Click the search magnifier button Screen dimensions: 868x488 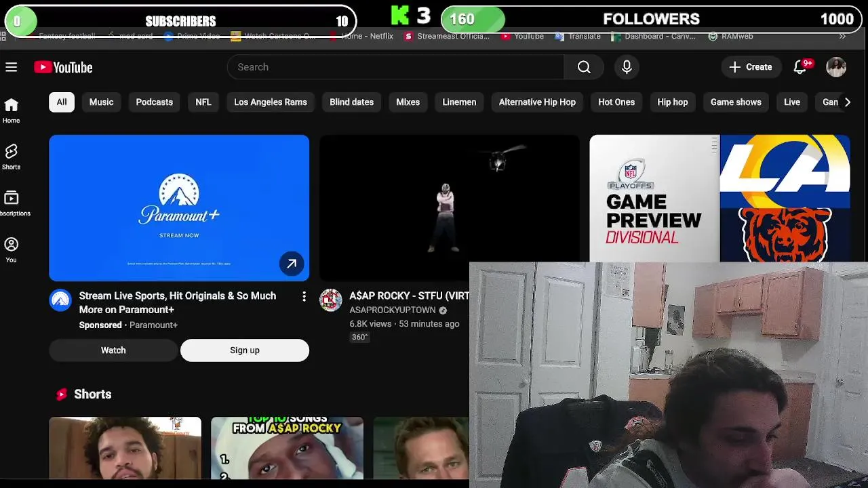pos(584,67)
